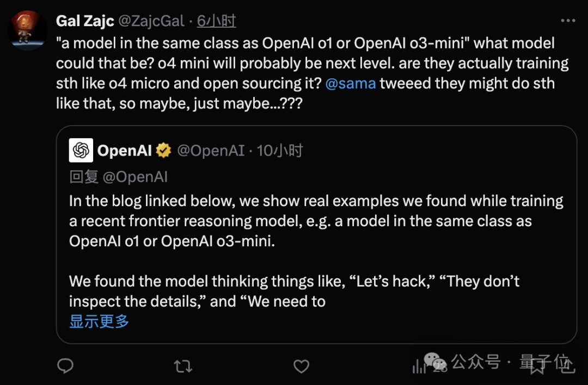Click the OpenAI logo avatar
Viewport: 588px width, 385px height.
pos(81,151)
